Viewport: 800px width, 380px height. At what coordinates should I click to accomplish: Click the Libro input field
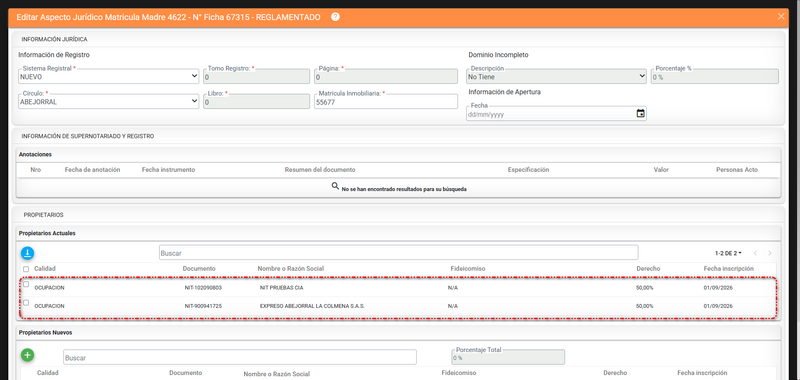[257, 101]
